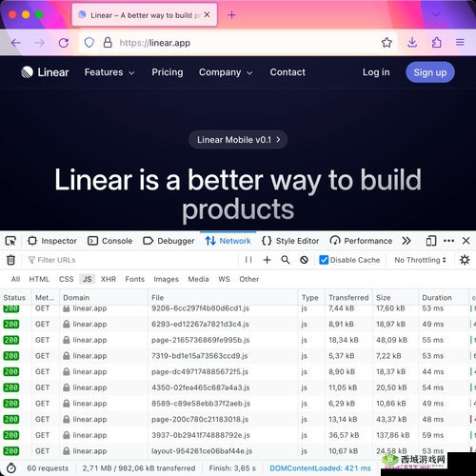476x476 pixels.
Task: Clear the network log with trash icon
Action: point(10,260)
